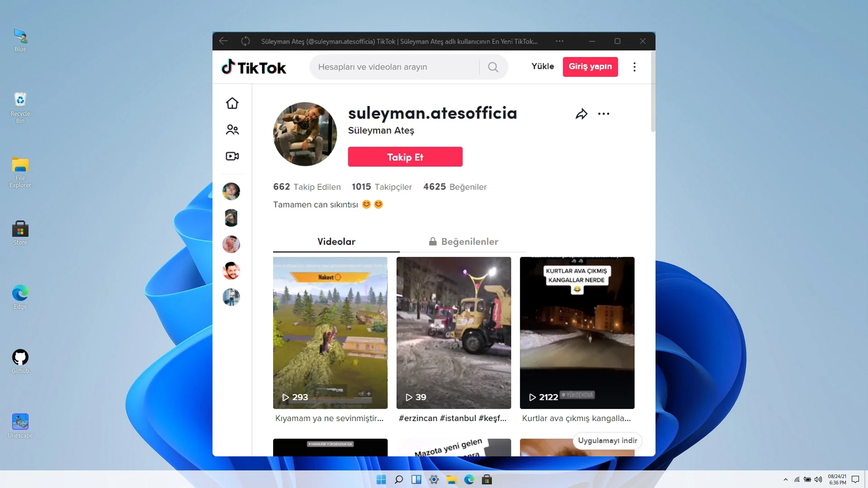Open the Mazota yeni gelen video thumbnail
The image size is (868, 488).
click(x=453, y=447)
